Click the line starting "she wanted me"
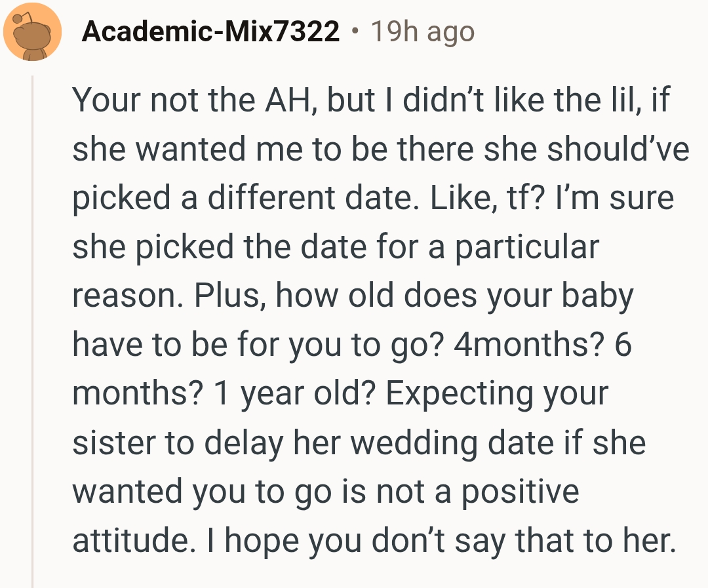Viewport: 708px width, 588px height. 380,149
